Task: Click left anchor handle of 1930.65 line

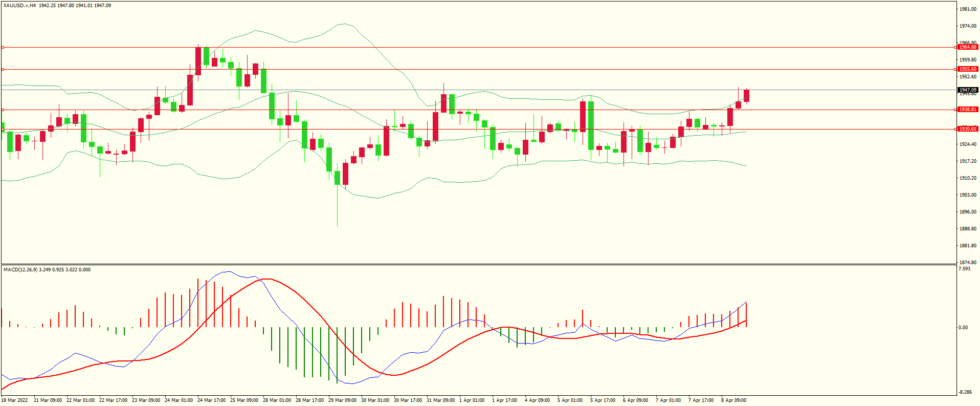Action: coord(3,129)
